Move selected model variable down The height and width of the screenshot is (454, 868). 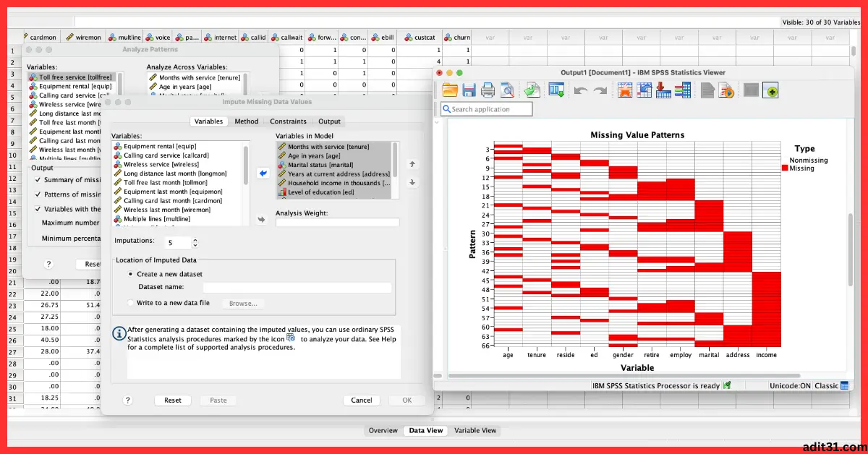pyautogui.click(x=412, y=182)
